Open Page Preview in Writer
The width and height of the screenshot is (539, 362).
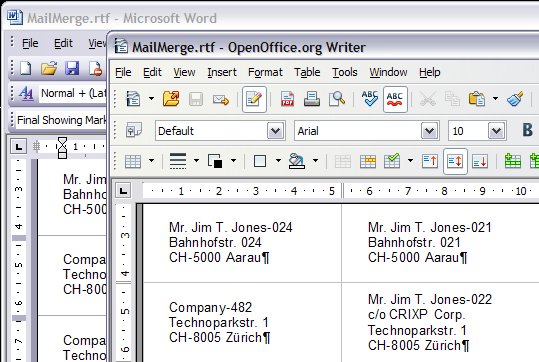(337, 99)
